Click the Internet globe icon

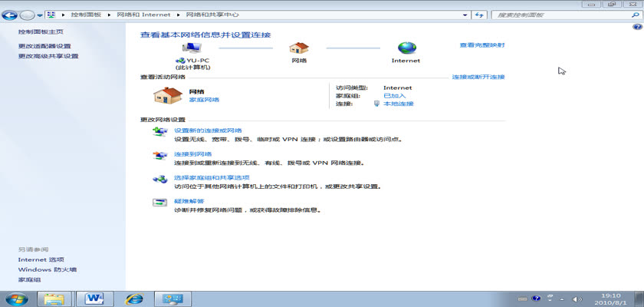(406, 48)
